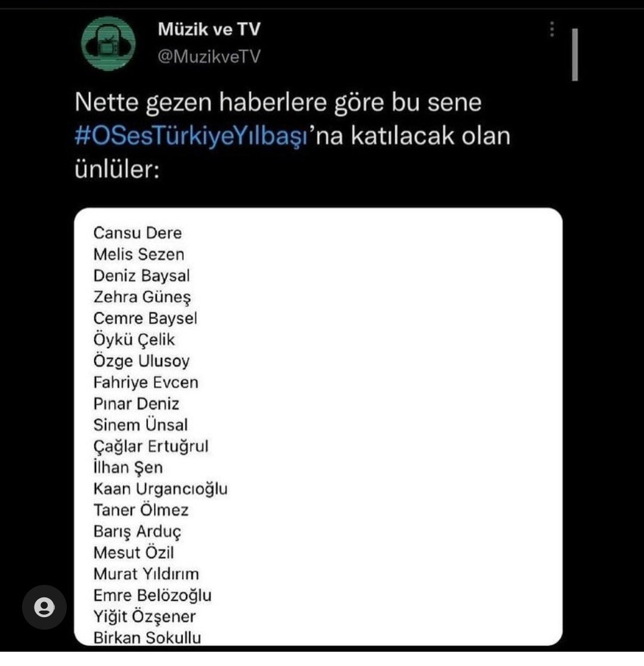Select Barış Arduç in the list
This screenshot has height=666, width=644.
(x=137, y=531)
